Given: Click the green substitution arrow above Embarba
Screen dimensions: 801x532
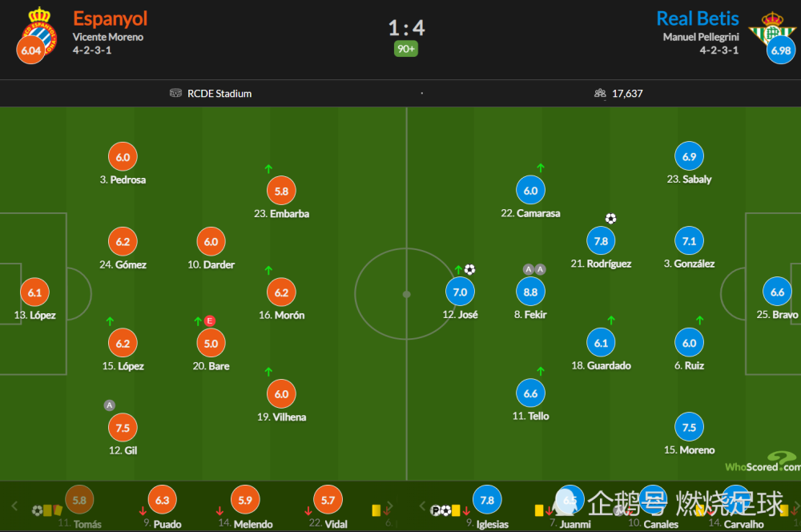Looking at the screenshot, I should (x=268, y=168).
